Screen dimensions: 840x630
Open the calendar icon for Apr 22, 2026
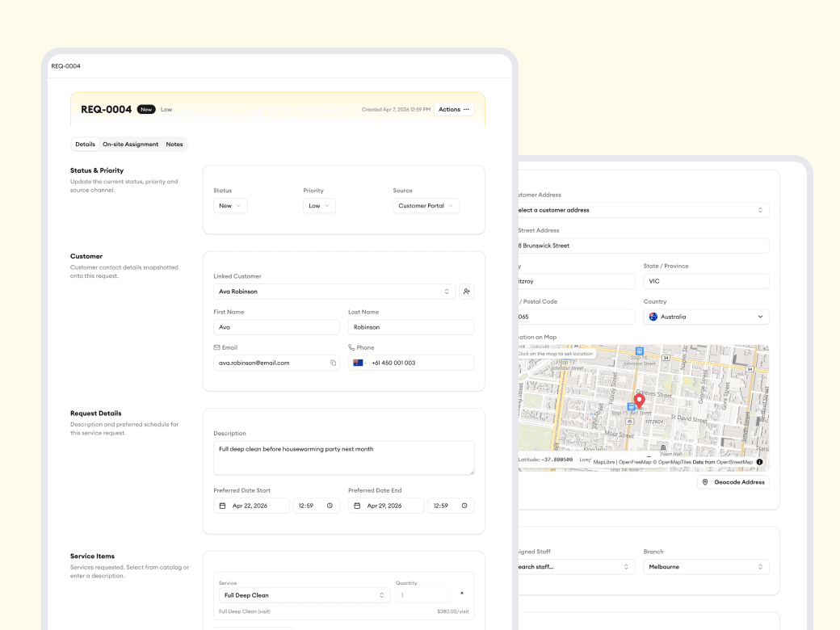tap(221, 505)
